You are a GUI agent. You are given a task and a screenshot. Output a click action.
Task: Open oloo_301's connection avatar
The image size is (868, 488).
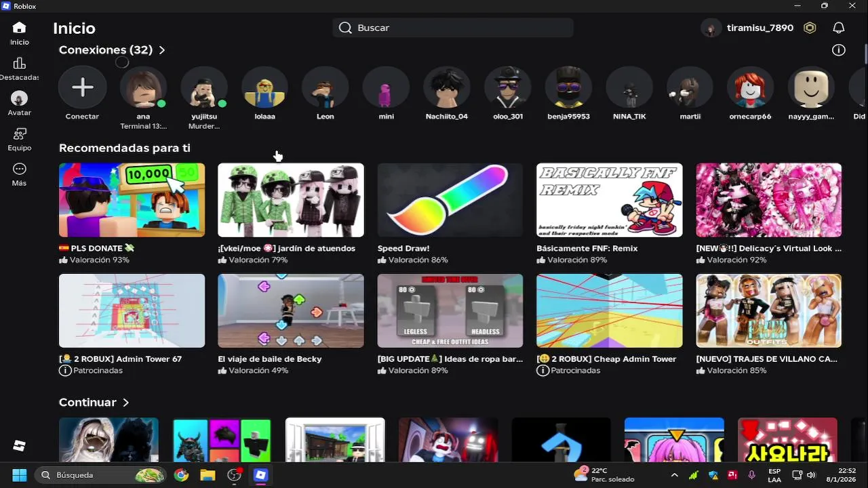point(508,87)
